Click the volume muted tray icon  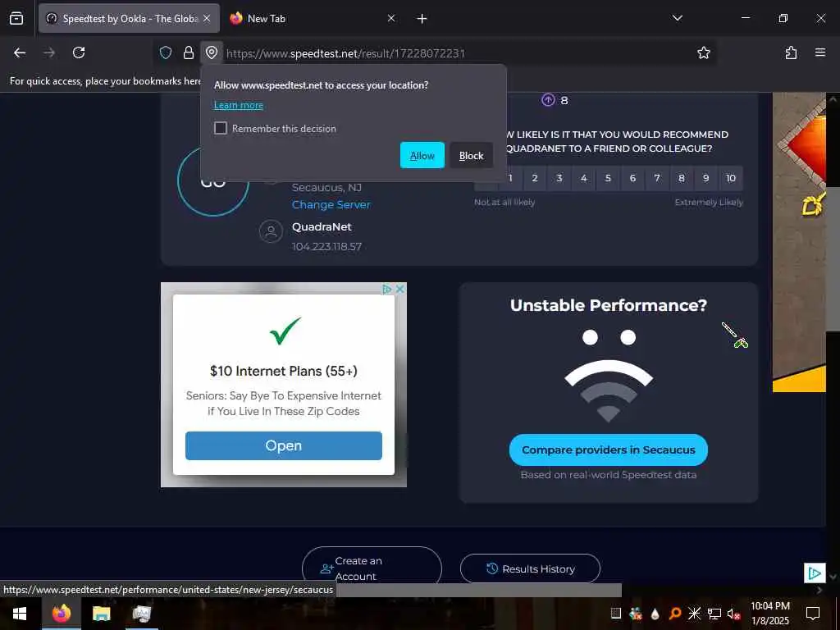733,614
